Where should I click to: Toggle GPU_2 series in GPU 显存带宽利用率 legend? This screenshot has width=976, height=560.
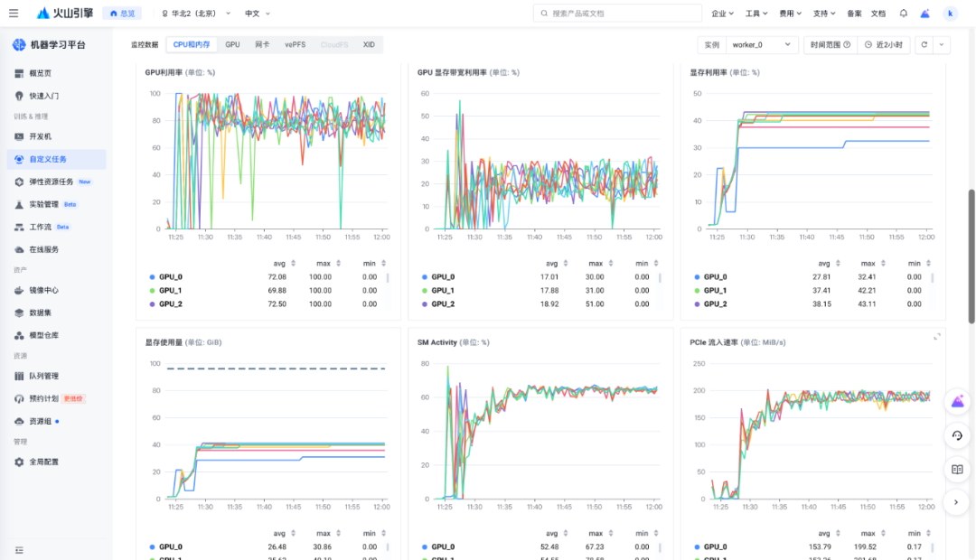[x=442, y=304]
